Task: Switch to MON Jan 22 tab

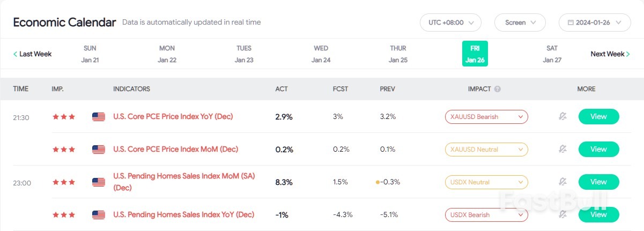Action: click(167, 54)
